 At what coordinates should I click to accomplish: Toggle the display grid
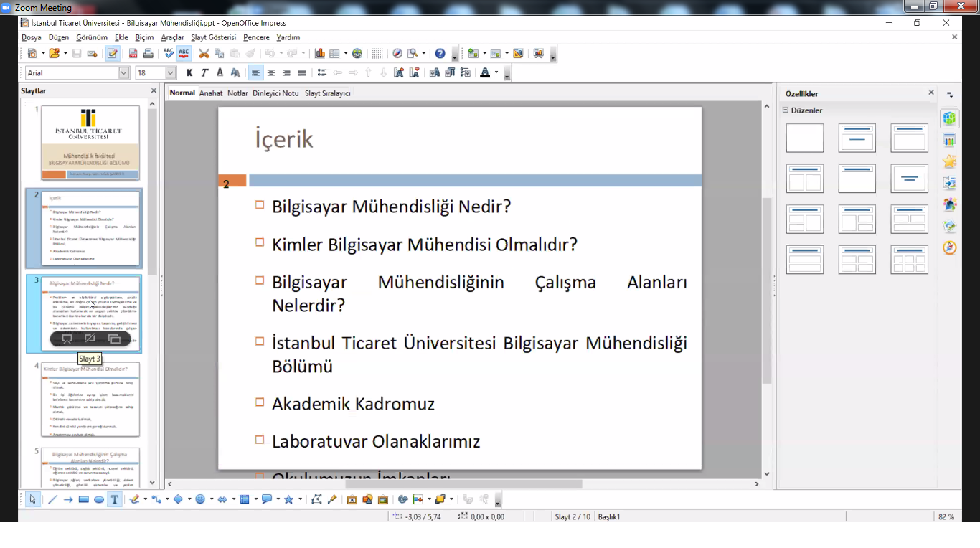(377, 54)
